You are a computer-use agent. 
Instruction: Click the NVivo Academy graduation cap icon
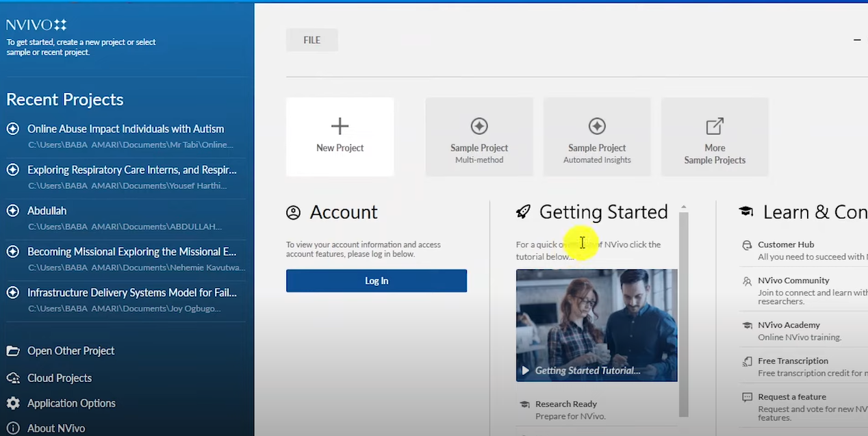[747, 326]
